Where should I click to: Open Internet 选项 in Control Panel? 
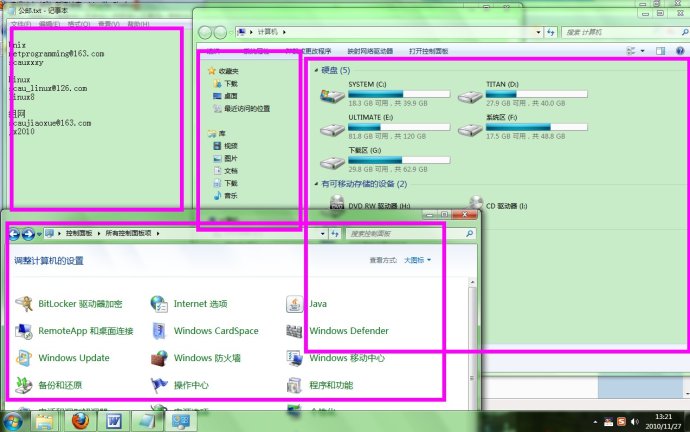[189, 304]
